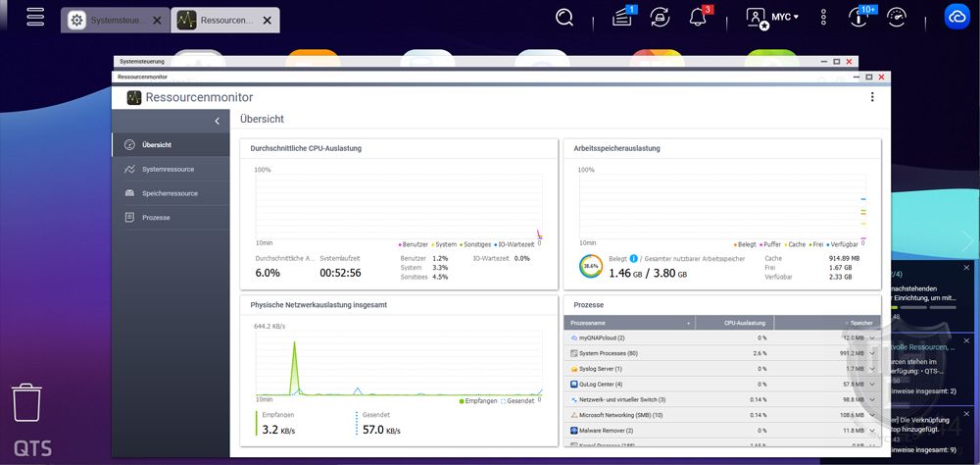
Task: Click the Benutzer legend in CPU chart
Action: pyautogui.click(x=413, y=244)
